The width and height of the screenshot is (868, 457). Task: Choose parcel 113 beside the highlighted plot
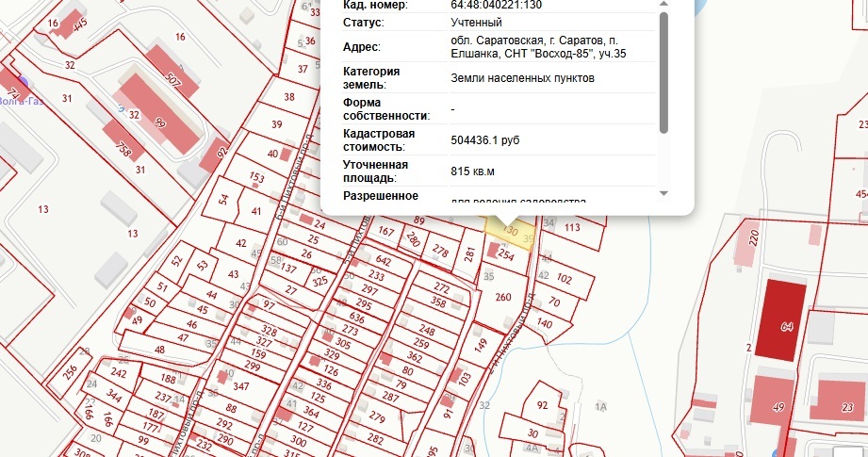pos(573,228)
